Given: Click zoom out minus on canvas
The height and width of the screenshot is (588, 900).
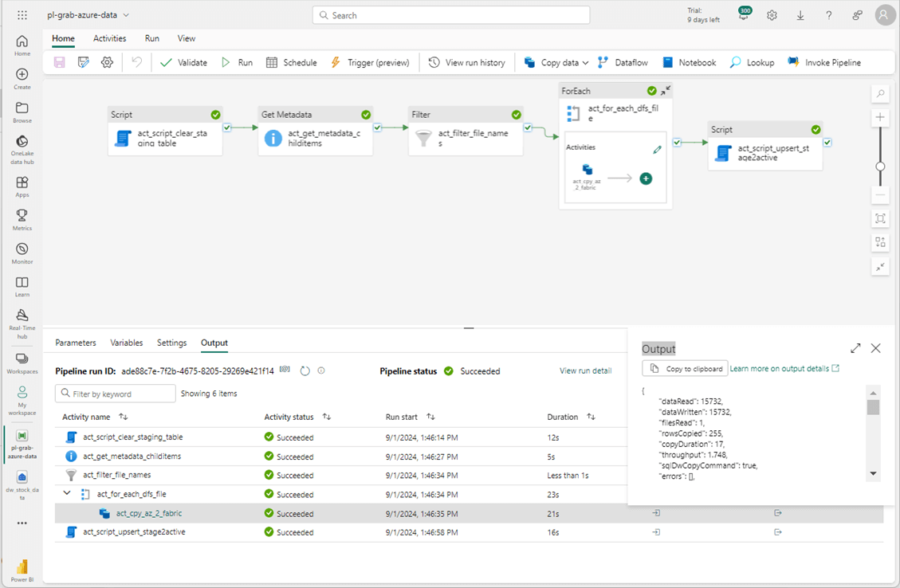Looking at the screenshot, I should coord(880,195).
